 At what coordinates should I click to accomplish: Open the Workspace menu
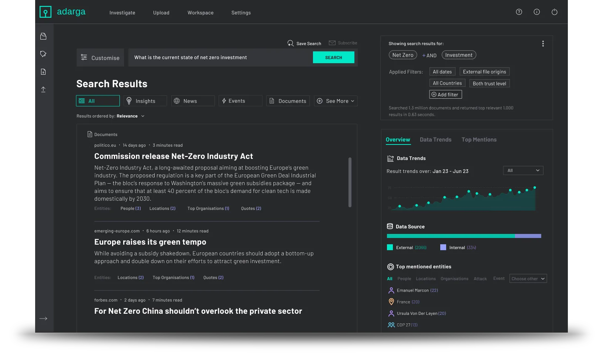pos(201,13)
